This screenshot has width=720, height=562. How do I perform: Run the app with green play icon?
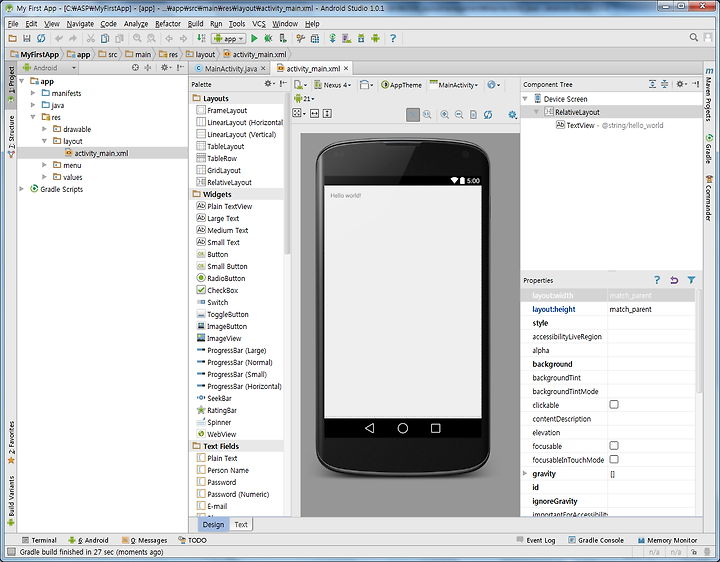(x=254, y=39)
